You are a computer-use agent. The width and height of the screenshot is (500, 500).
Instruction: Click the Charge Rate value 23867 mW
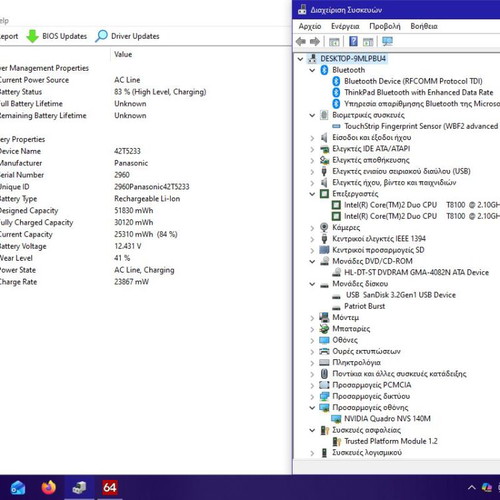pyautogui.click(x=131, y=282)
